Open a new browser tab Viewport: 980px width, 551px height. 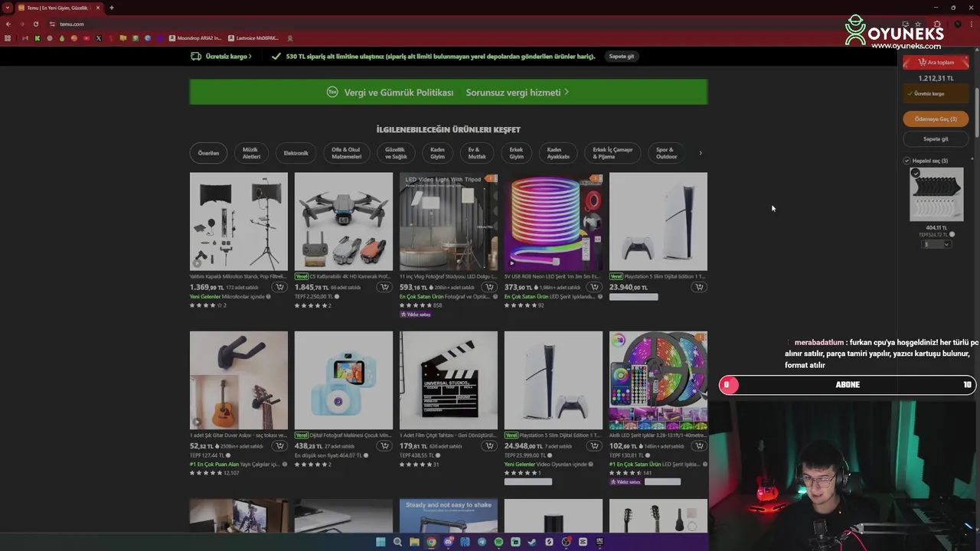111,8
